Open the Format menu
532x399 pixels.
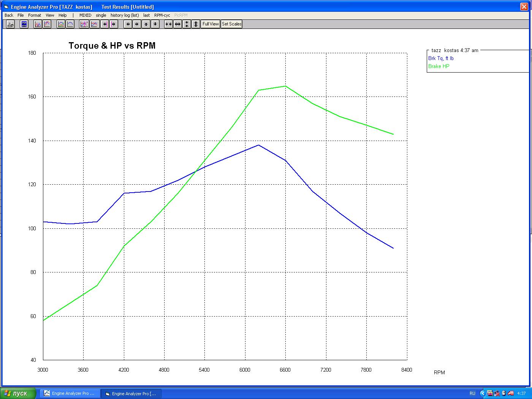tap(35, 15)
